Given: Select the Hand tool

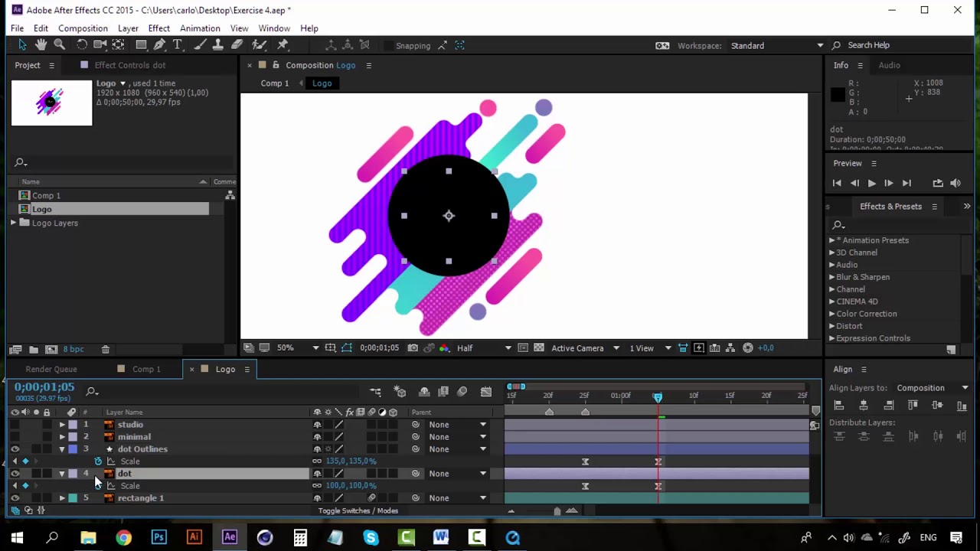Looking at the screenshot, I should [x=41, y=45].
